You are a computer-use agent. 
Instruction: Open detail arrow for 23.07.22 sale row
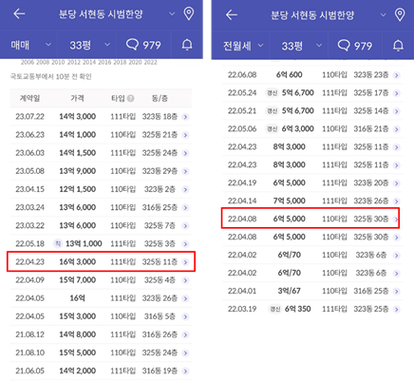click(x=186, y=117)
